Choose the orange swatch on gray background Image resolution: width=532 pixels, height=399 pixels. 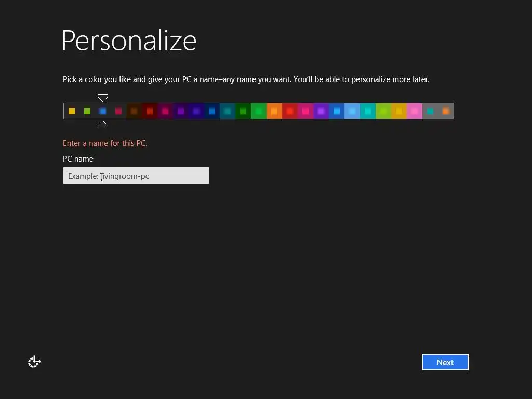(x=446, y=111)
